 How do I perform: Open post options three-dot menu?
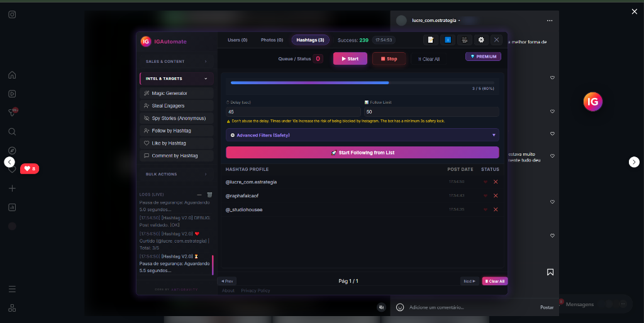coord(550,21)
